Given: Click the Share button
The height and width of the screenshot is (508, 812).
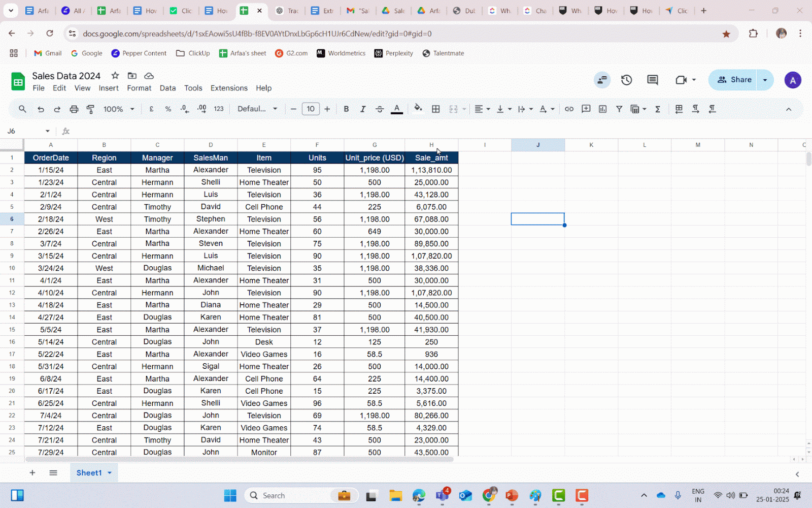Looking at the screenshot, I should click(733, 80).
